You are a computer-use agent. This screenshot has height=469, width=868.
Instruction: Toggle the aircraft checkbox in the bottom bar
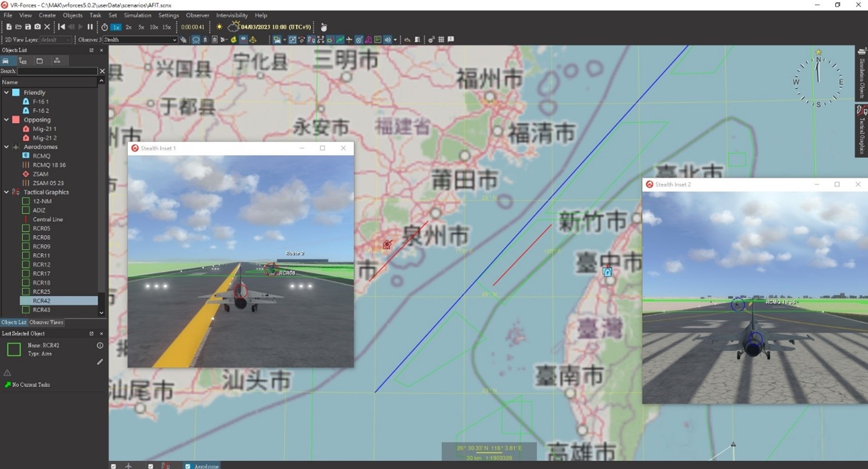[113, 466]
